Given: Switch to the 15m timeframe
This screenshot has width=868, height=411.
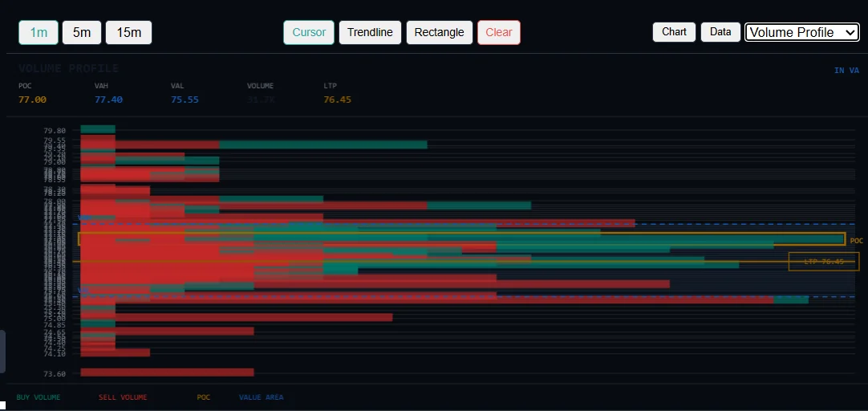Looking at the screenshot, I should [128, 32].
